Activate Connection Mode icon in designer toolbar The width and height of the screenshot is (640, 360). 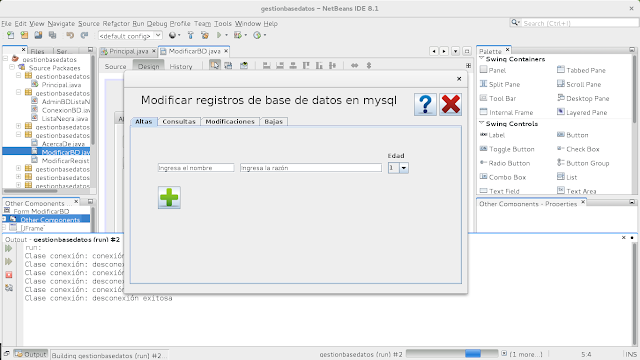pos(228,65)
